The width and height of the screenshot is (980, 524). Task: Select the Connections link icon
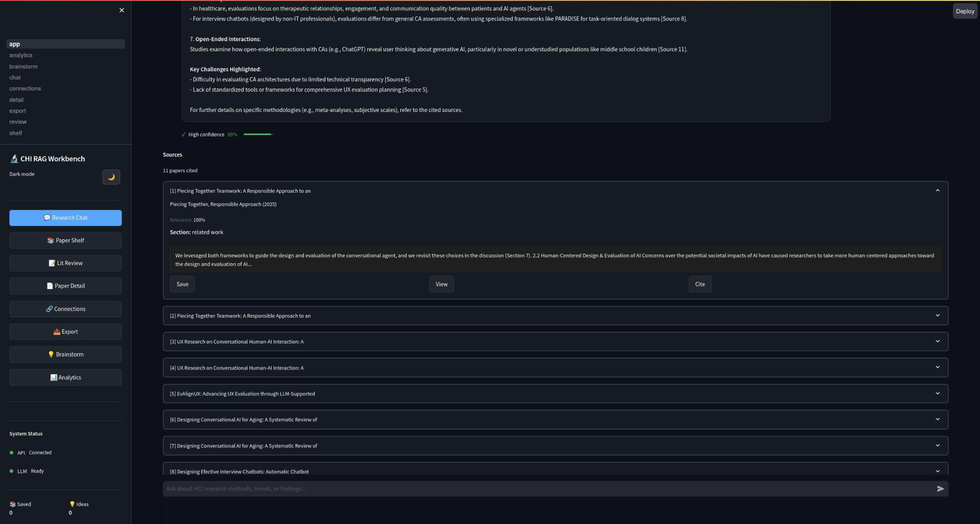66,309
